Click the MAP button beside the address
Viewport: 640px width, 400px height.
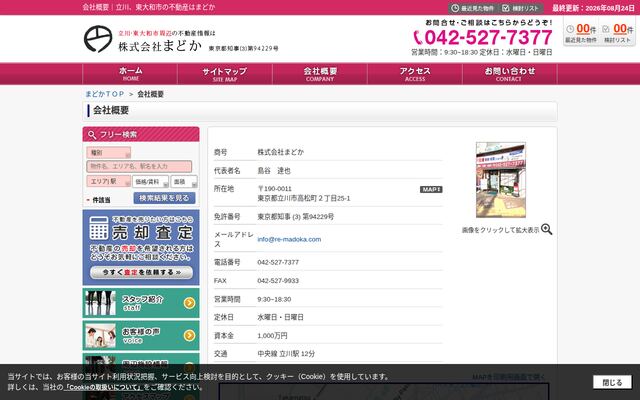pos(431,189)
